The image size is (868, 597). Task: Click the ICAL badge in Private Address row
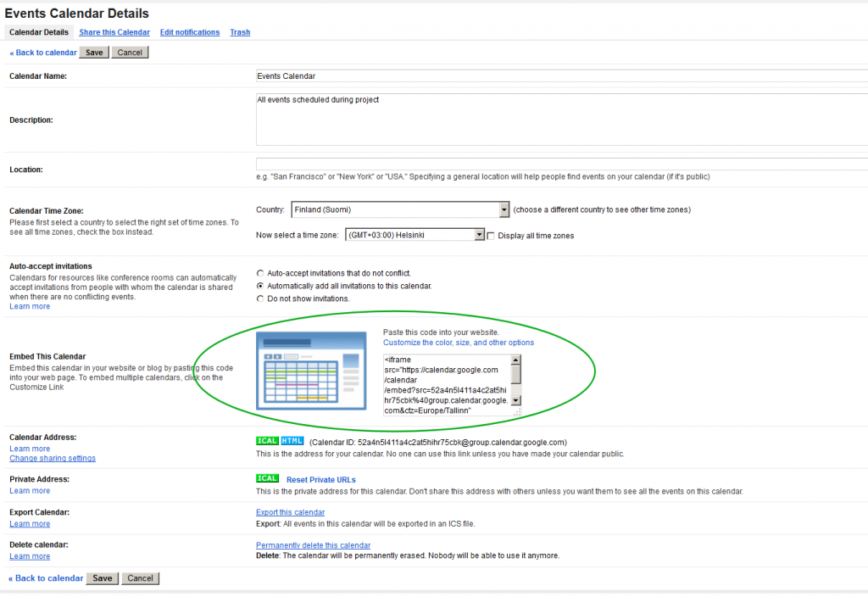(x=267, y=479)
